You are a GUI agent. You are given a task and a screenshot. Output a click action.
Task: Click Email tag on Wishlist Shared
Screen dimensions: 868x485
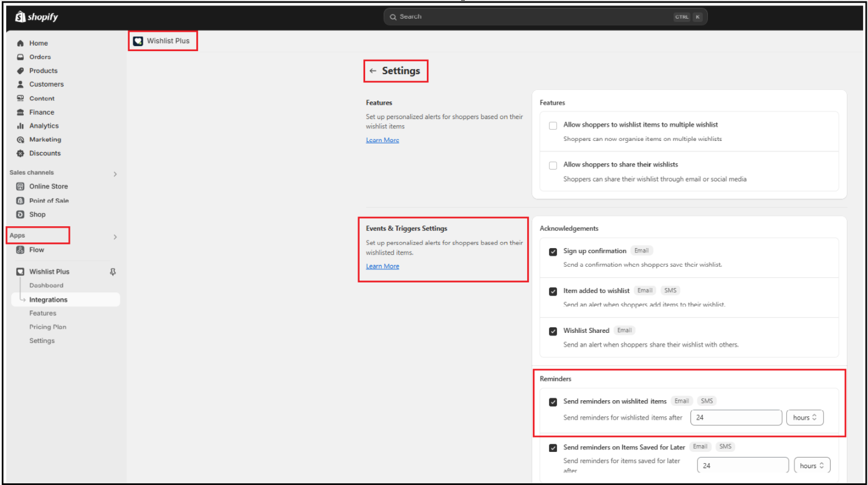624,330
